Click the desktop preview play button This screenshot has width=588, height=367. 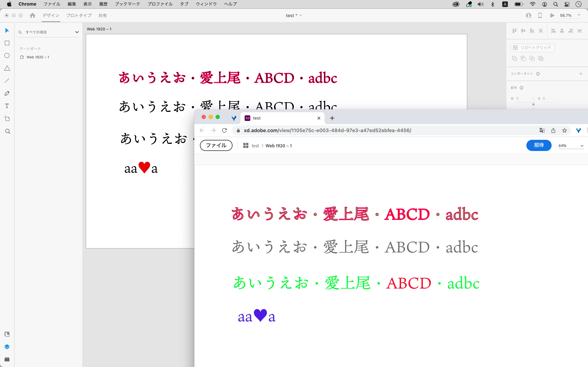[552, 16]
